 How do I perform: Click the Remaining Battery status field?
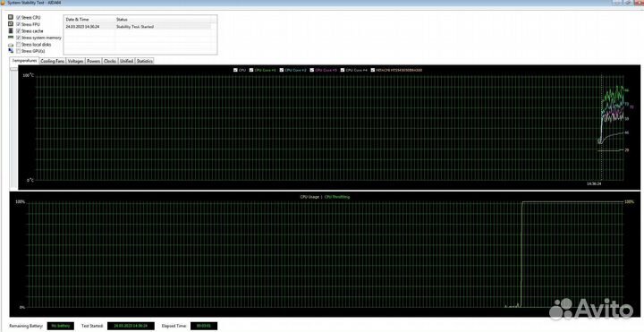point(61,326)
